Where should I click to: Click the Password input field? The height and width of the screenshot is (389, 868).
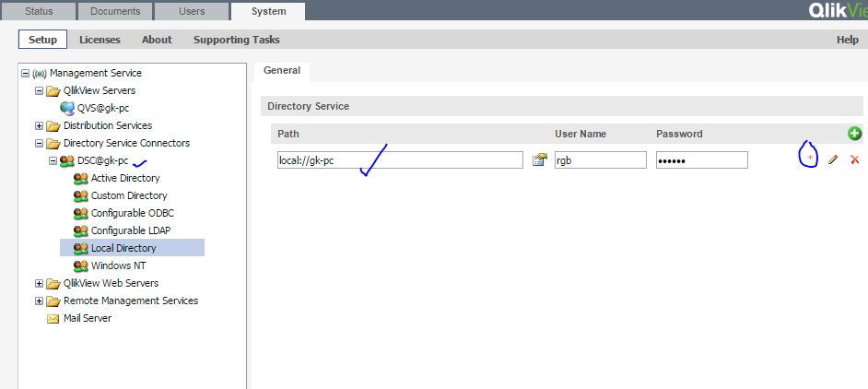coord(702,159)
